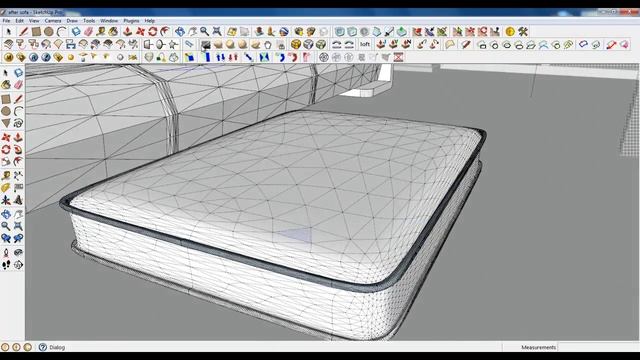Click the status bar help question mark

[42, 347]
